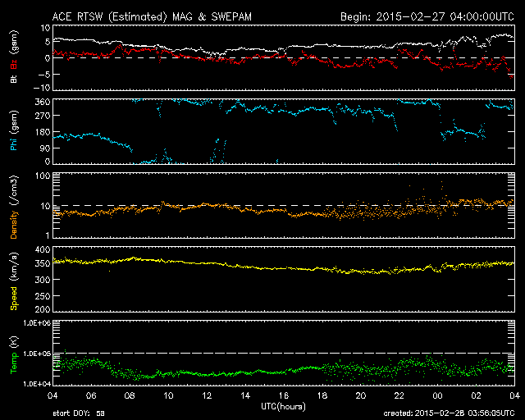
Task: Click the start DOY: 58 text
Action: [x=79, y=413]
